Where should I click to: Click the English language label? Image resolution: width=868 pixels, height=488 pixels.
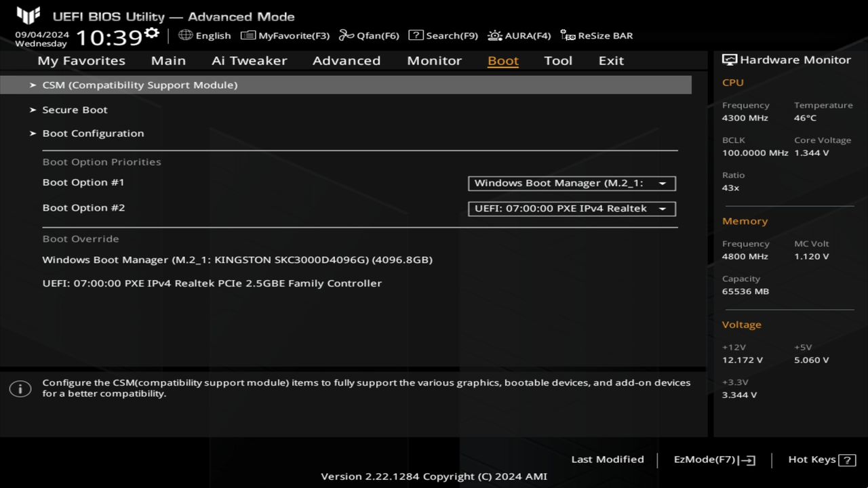(x=213, y=36)
